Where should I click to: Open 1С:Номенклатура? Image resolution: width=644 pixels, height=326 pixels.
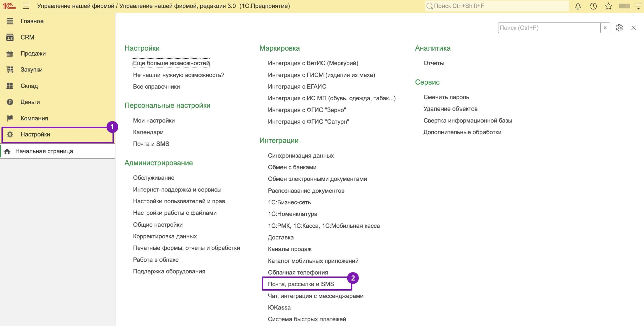coord(293,214)
